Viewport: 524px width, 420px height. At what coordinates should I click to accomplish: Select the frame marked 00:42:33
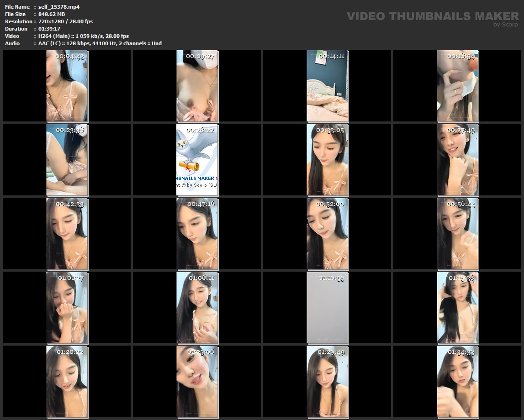67,234
